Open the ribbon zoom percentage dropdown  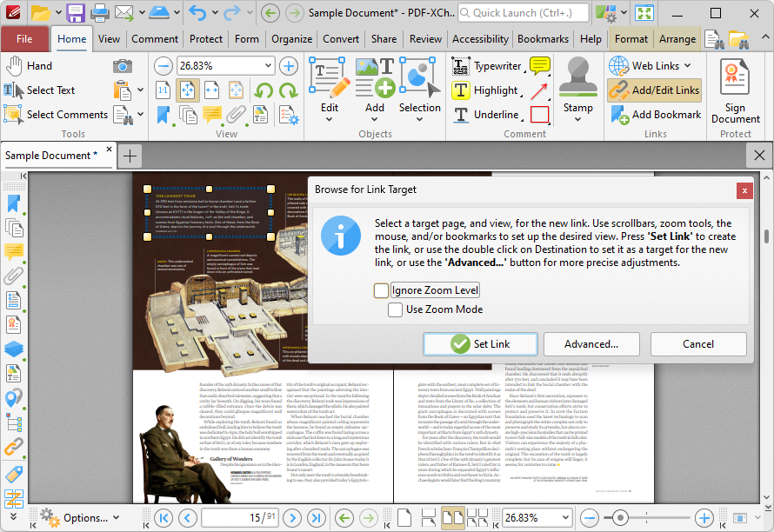(x=268, y=66)
